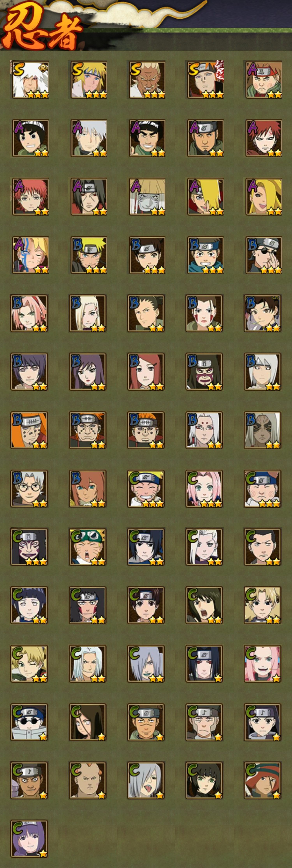Pick the A-rank Rock Lee bowl-cut portrait
The image size is (292, 868).
(x=30, y=138)
